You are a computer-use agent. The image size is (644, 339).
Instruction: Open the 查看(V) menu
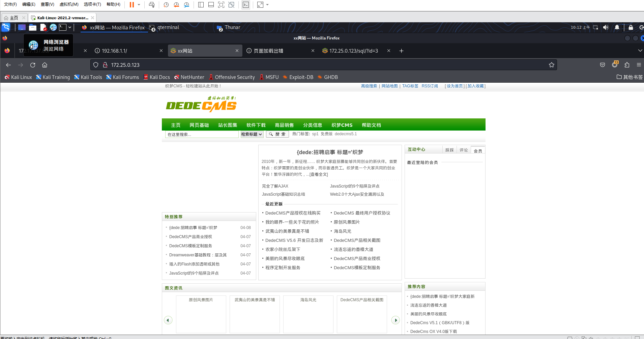click(48, 4)
